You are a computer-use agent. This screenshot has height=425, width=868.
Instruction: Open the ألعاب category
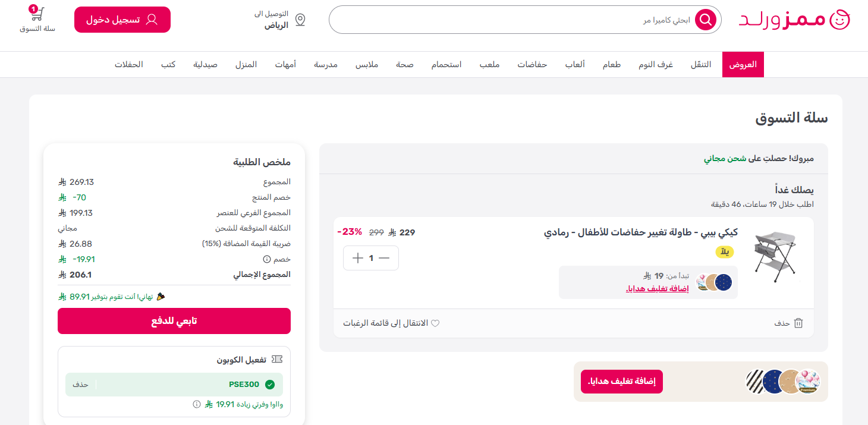575,64
